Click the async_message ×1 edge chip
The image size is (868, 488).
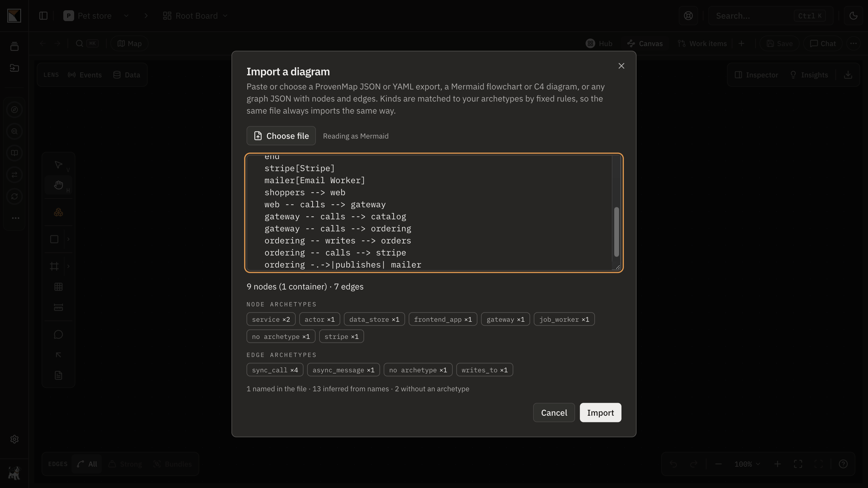point(343,370)
